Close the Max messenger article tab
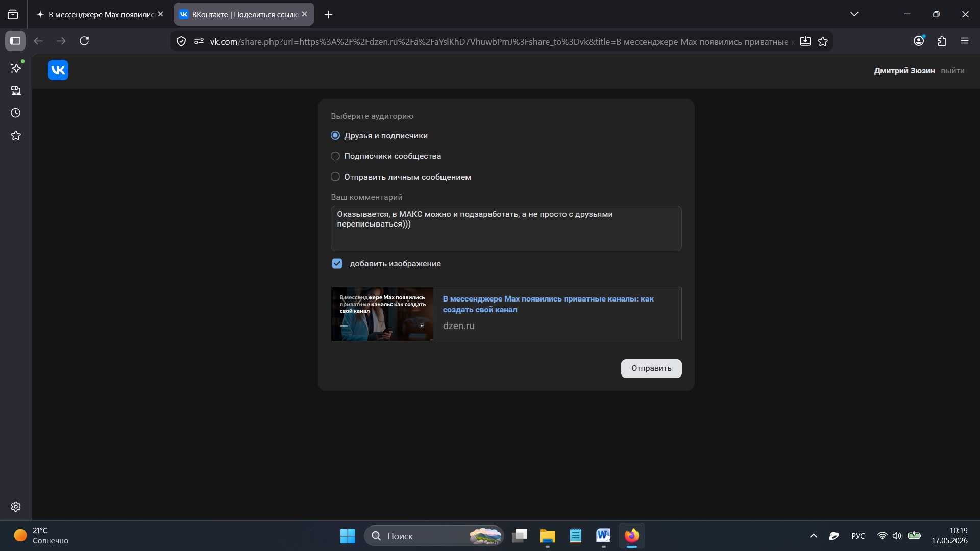 pyautogui.click(x=161, y=14)
